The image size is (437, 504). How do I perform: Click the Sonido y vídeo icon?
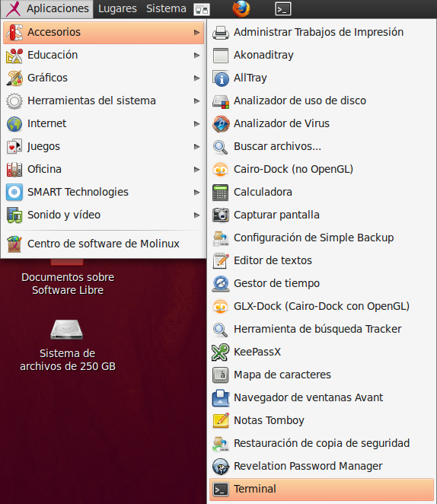click(14, 215)
